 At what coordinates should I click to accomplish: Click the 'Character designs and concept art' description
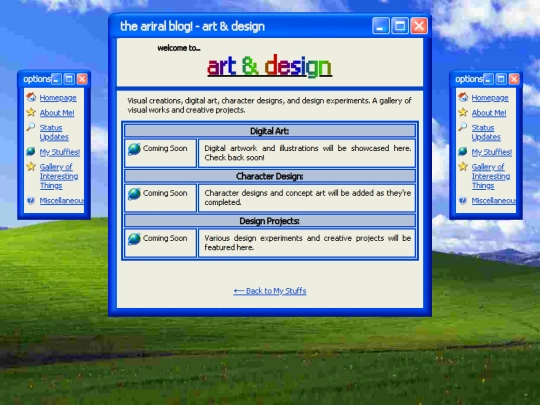(308, 198)
